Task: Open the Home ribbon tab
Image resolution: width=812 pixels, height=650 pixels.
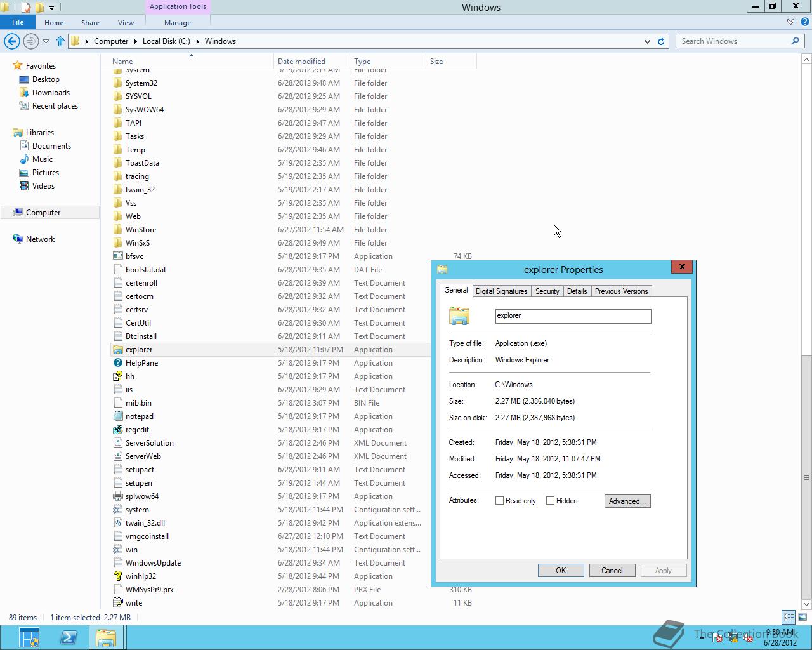Action: [54, 23]
